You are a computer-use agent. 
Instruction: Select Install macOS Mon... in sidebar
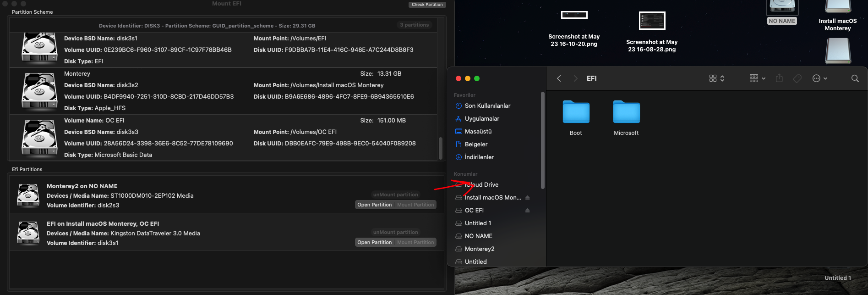click(493, 197)
